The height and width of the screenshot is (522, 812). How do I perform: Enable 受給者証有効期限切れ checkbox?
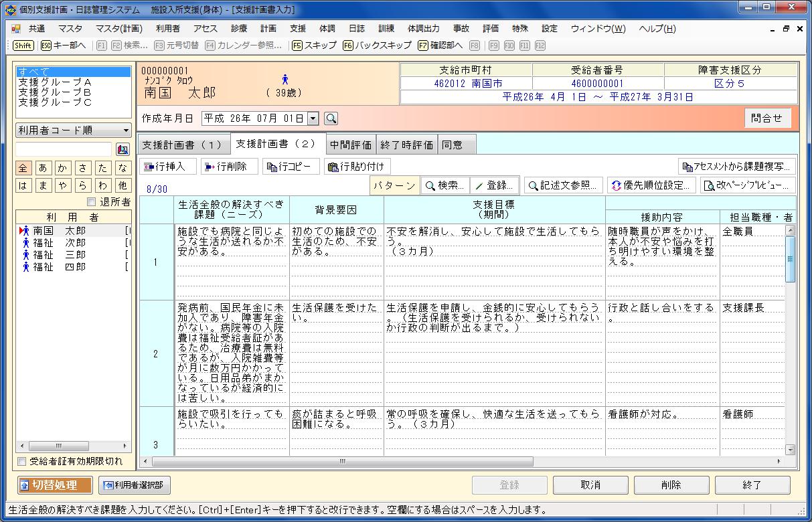coord(22,462)
